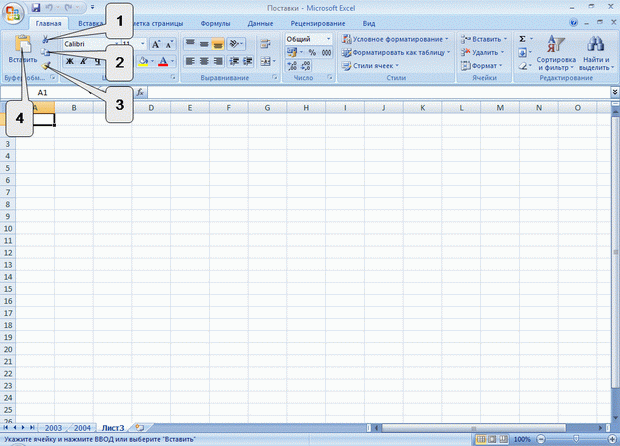The height and width of the screenshot is (446, 620).
Task: Click the Copy icon in clipboard group
Action: (x=45, y=52)
